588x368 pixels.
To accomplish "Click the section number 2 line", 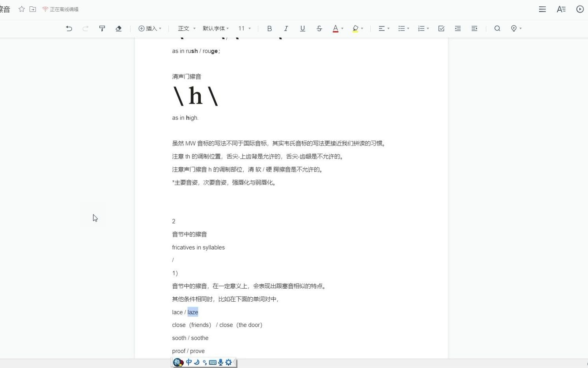I will click(x=174, y=221).
